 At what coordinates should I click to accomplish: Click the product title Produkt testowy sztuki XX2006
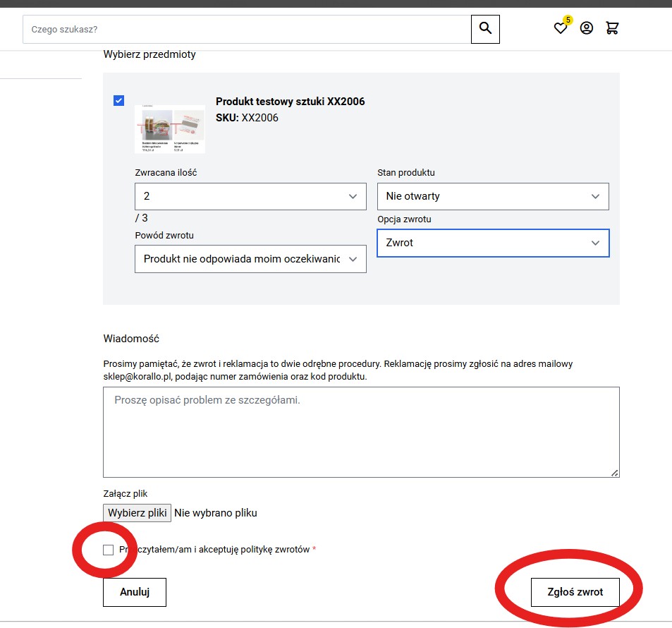pos(290,102)
